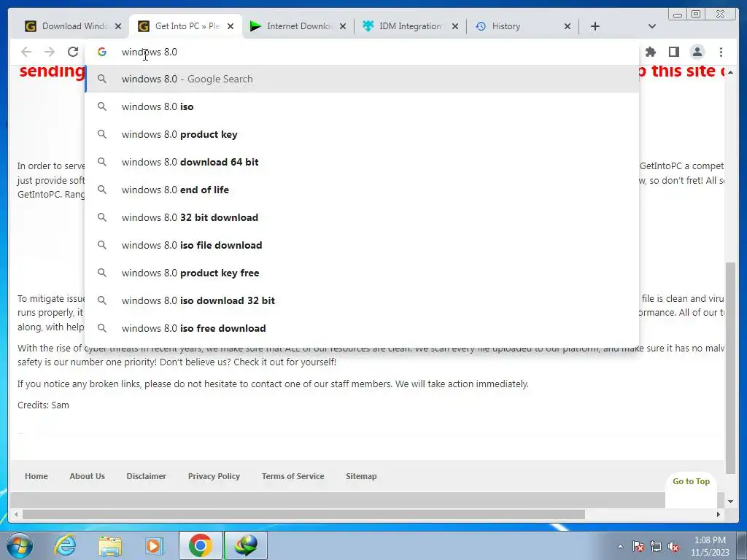
Task: Click the Go to Top button
Action: tap(692, 481)
